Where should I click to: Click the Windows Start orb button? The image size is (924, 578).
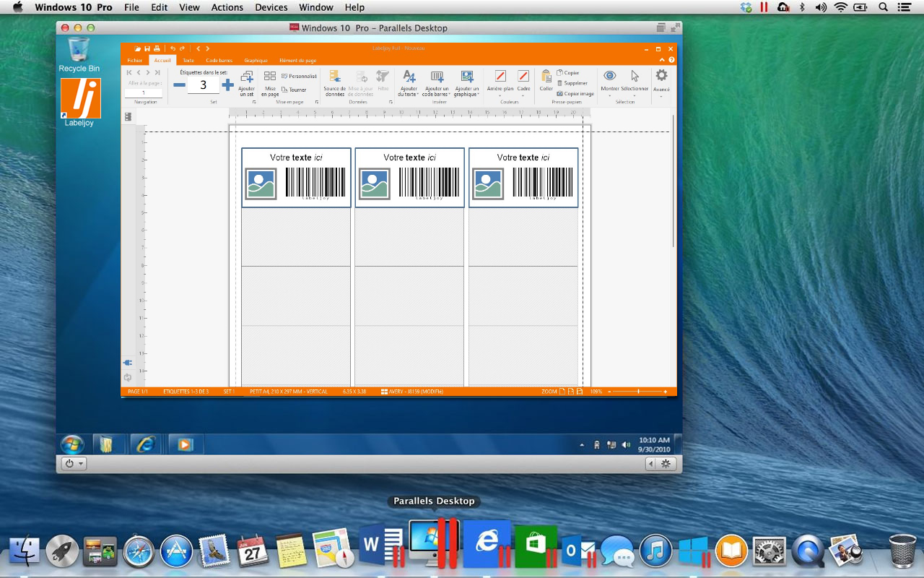coord(71,444)
